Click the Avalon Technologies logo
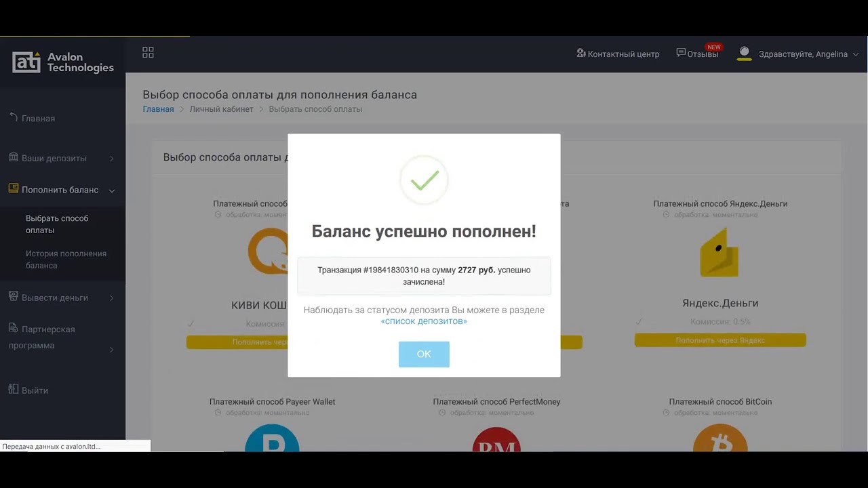 (63, 62)
